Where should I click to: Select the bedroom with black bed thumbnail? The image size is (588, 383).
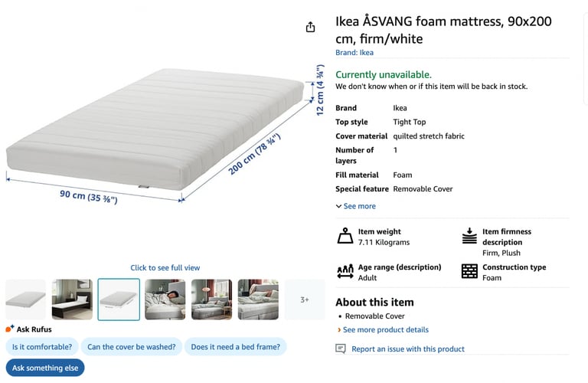coord(72,300)
